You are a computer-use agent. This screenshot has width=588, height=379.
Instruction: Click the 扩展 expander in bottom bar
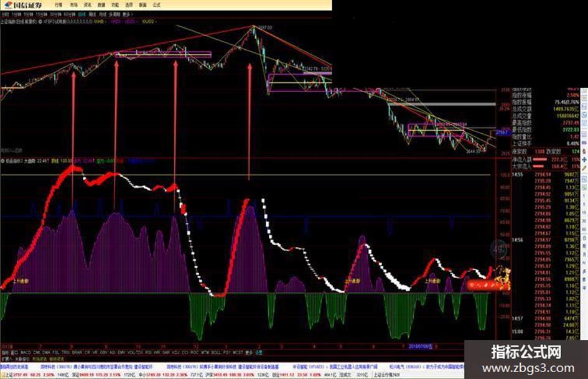(x=6, y=358)
